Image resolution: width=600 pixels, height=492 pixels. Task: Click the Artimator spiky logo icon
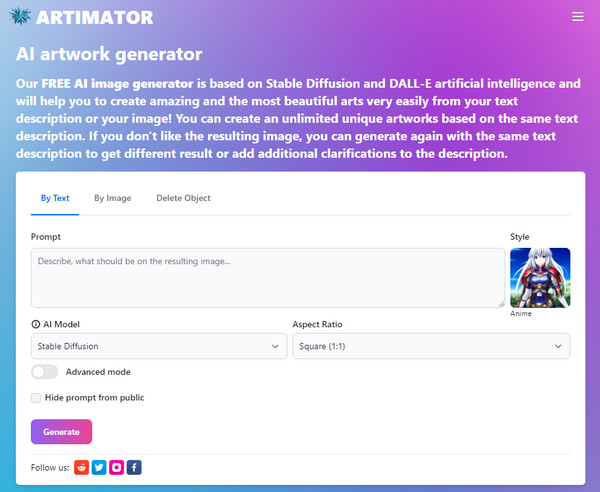[x=20, y=16]
